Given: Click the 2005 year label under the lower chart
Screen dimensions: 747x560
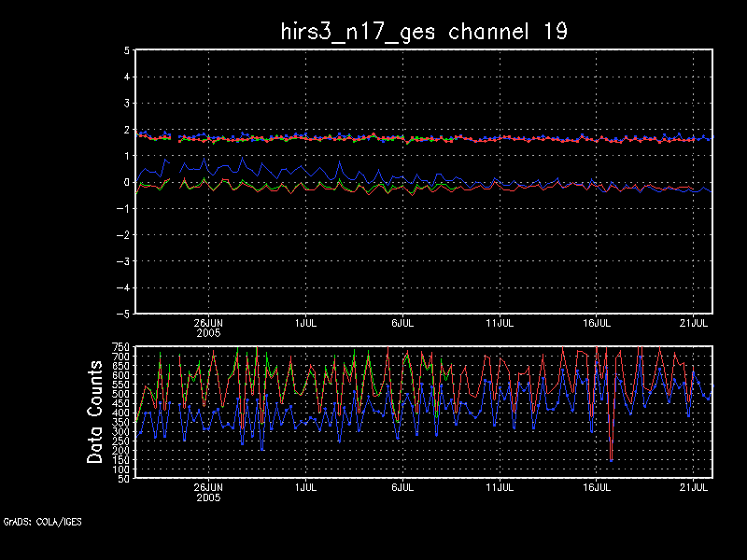Looking at the screenshot, I should pos(208,496).
